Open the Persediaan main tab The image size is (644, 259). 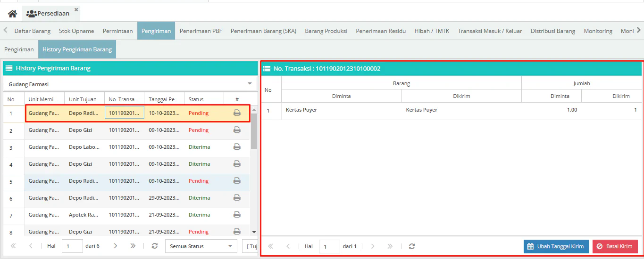(x=51, y=14)
